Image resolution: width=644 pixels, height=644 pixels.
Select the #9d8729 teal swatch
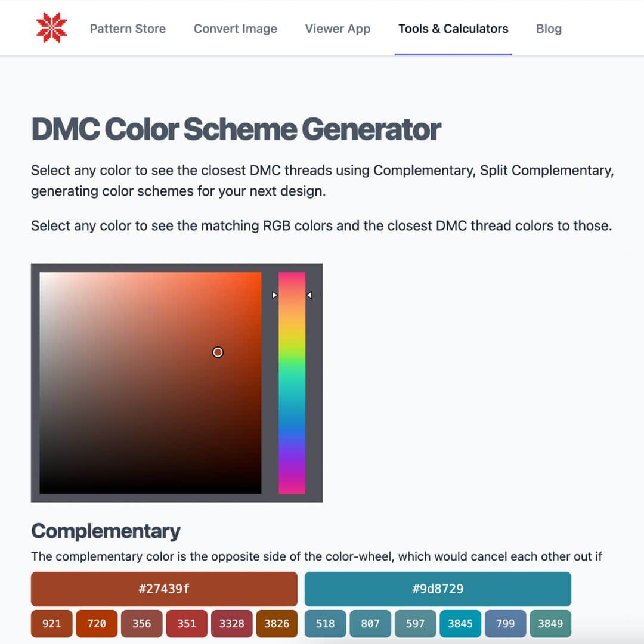coord(438,589)
